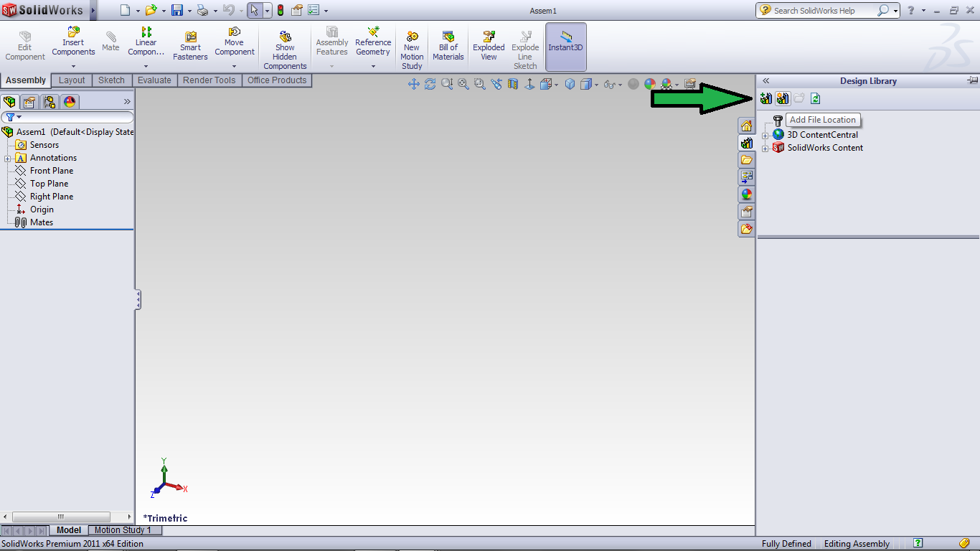Open dropdown arrow next to Save icon
The width and height of the screenshot is (980, 551).
point(189,11)
